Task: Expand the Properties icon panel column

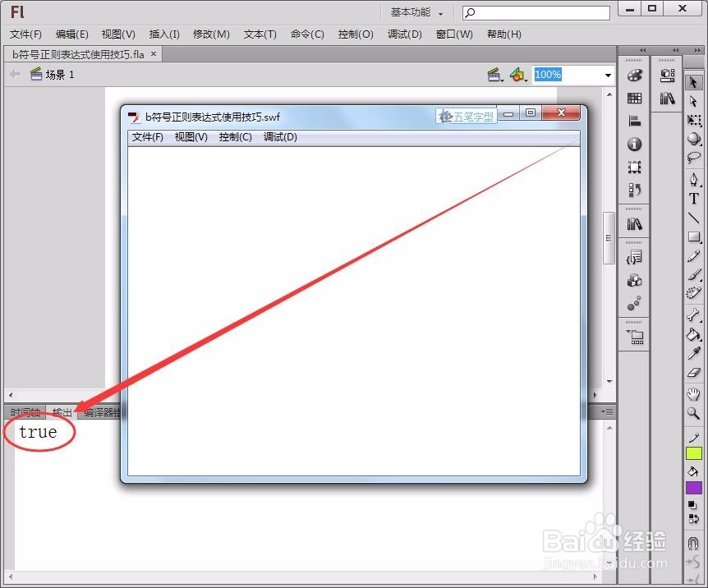Action: 675,50
